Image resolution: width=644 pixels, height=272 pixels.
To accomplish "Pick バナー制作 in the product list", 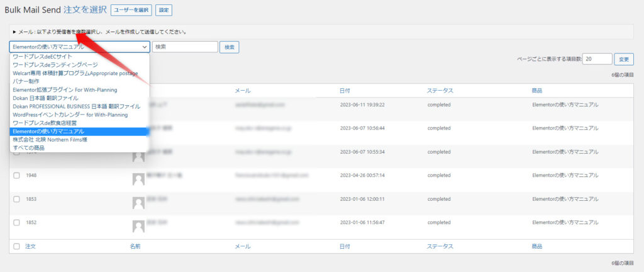I will click(x=26, y=81).
